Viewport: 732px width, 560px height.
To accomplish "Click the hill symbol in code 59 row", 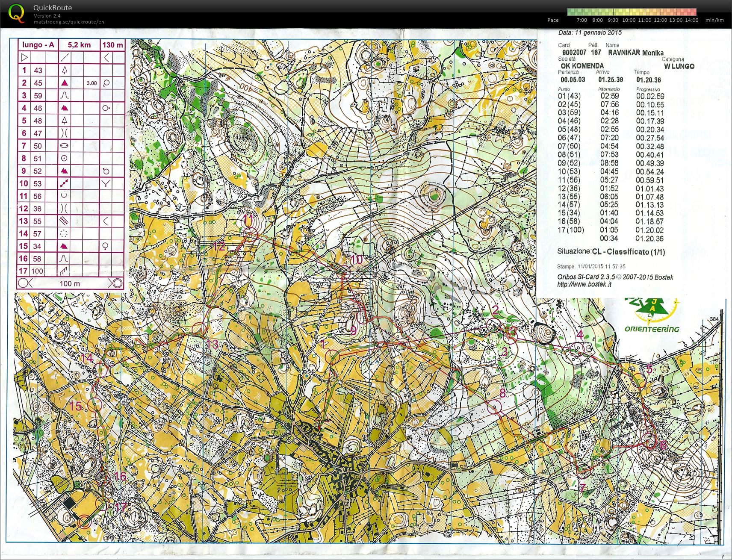I will click(x=64, y=95).
